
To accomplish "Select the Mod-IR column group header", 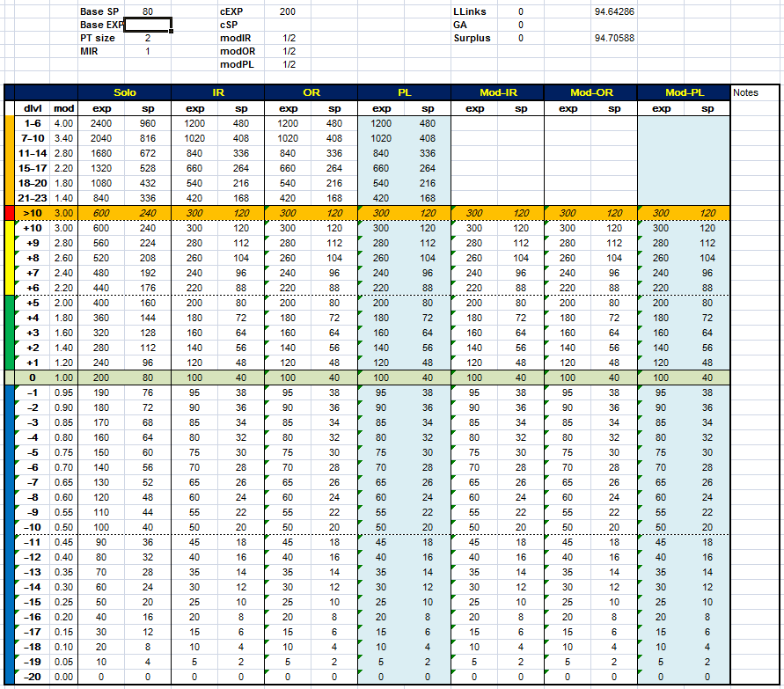I will 497,92.
